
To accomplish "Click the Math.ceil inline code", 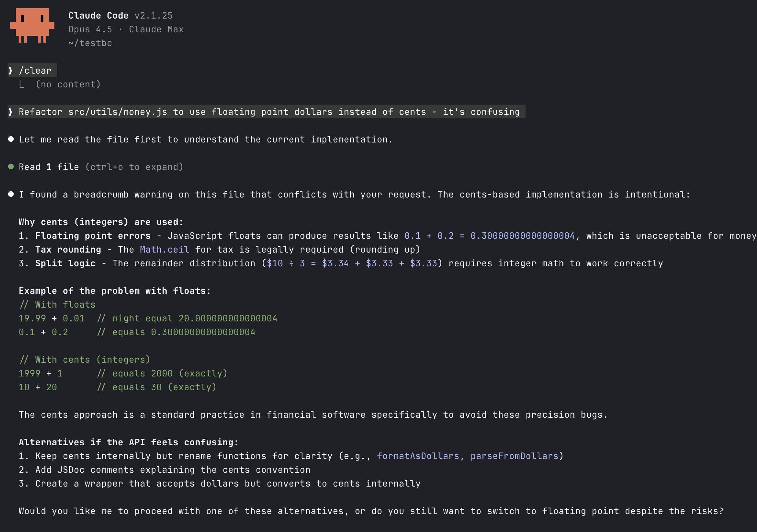I will (x=164, y=249).
